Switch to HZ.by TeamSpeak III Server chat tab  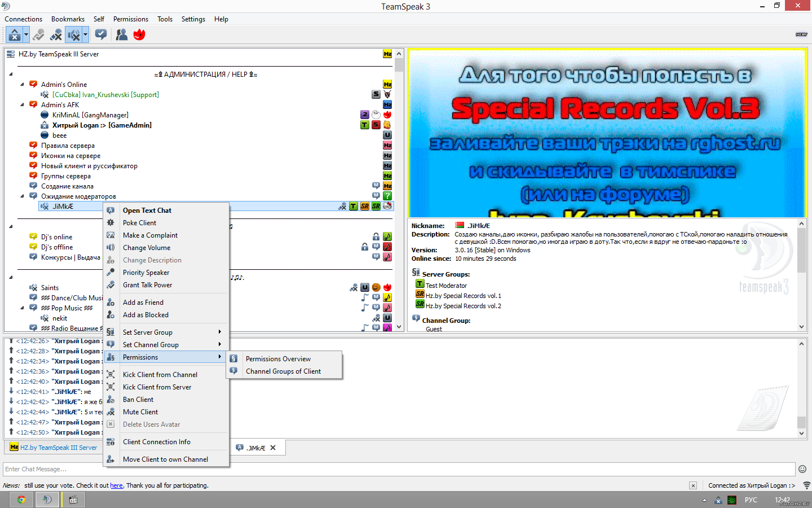point(54,447)
